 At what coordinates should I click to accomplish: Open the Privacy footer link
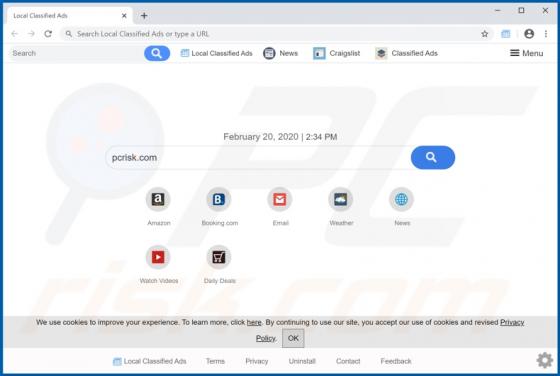(x=257, y=361)
